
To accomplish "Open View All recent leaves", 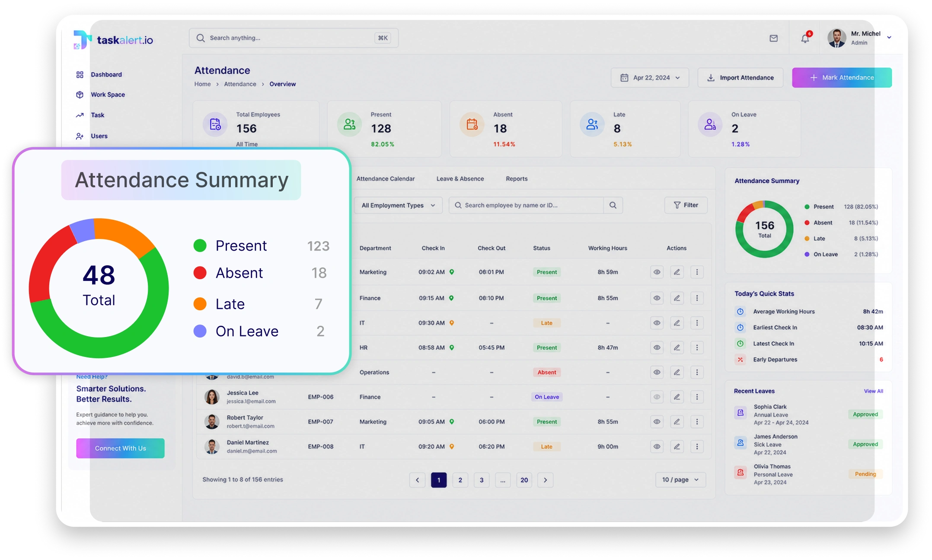I will [x=873, y=391].
